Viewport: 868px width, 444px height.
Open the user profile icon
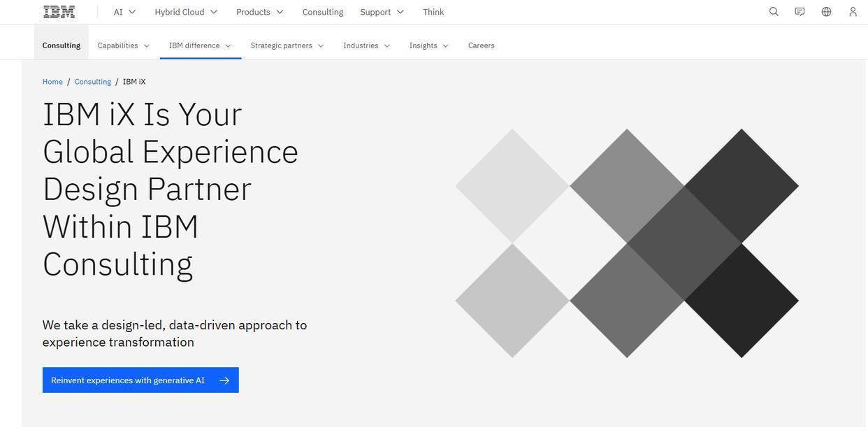click(x=853, y=12)
